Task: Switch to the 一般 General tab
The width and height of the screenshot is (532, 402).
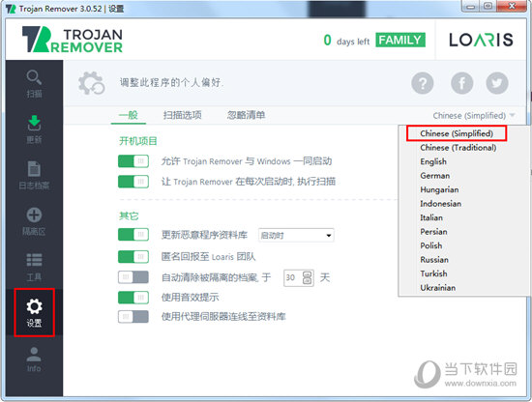Action: (129, 115)
